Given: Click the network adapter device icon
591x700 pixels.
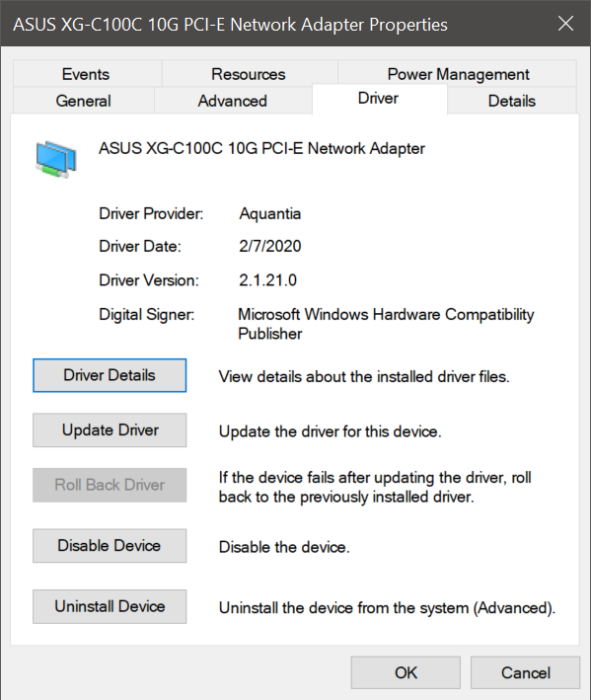Looking at the screenshot, I should [x=56, y=159].
